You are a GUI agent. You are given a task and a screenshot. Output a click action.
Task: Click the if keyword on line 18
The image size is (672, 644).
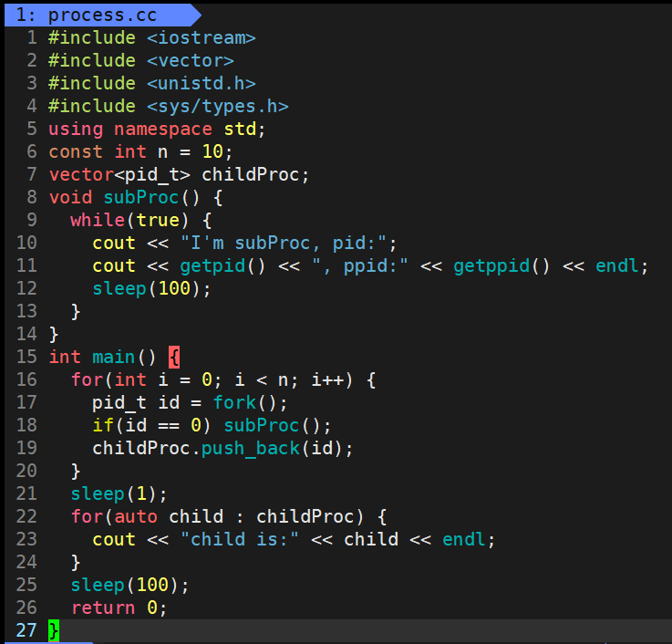(103, 425)
